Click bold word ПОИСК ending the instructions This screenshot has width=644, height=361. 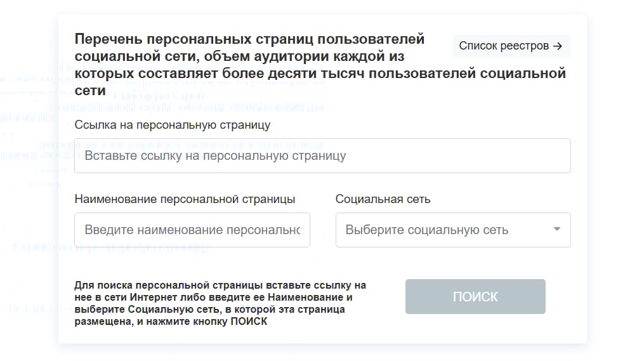click(x=249, y=322)
